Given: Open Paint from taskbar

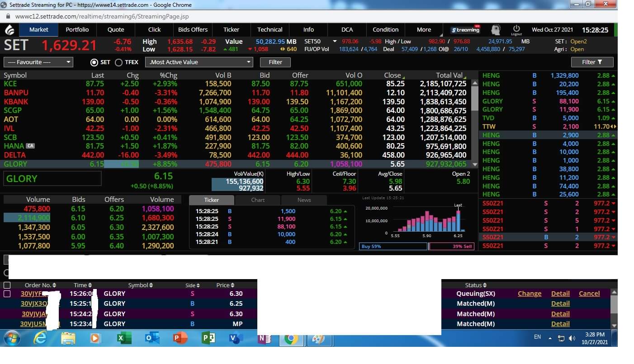Looking at the screenshot, I should [x=319, y=338].
